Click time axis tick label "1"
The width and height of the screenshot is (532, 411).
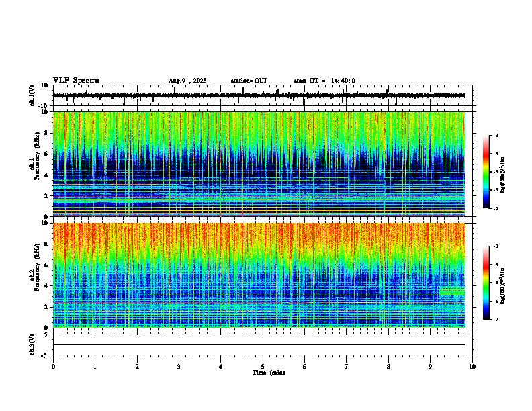(x=95, y=367)
